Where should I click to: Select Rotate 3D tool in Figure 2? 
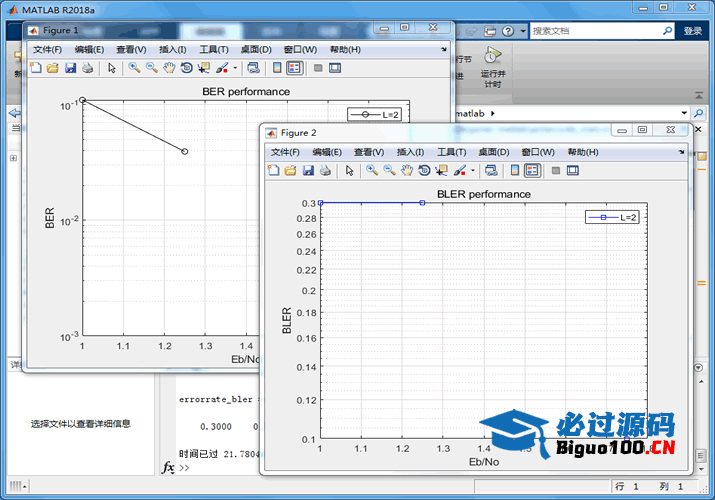click(x=424, y=171)
